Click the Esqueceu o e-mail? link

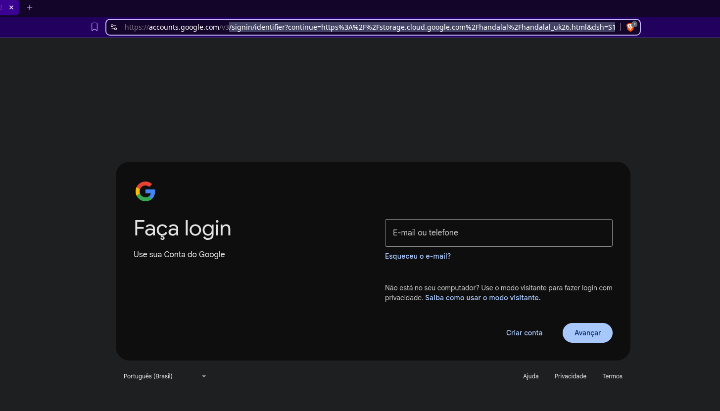click(417, 256)
